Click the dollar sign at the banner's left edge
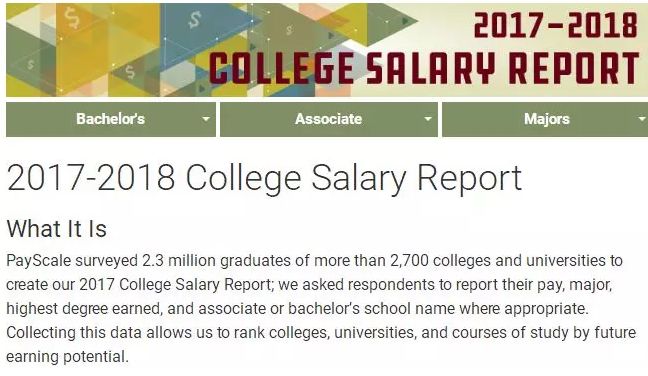This screenshot has height=376, width=648. pos(31,65)
